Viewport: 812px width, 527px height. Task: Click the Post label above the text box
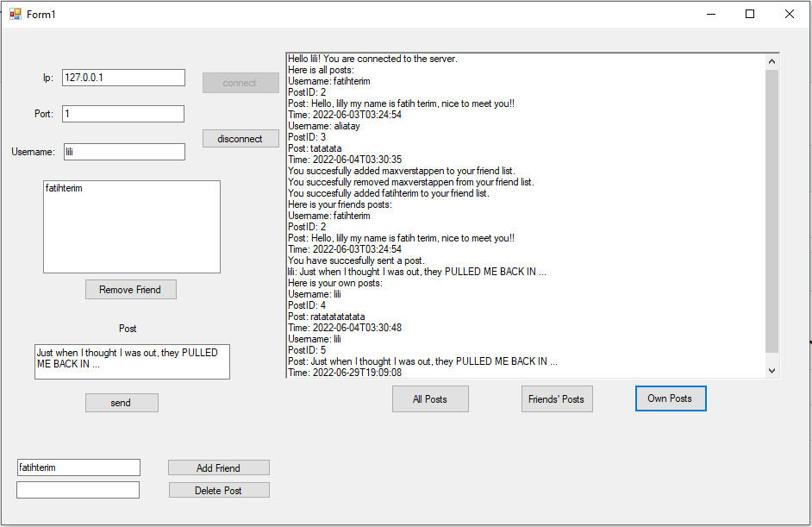pyautogui.click(x=128, y=329)
